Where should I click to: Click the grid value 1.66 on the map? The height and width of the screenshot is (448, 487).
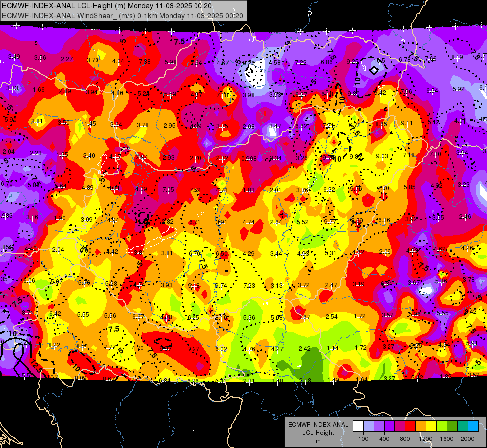click(x=39, y=90)
